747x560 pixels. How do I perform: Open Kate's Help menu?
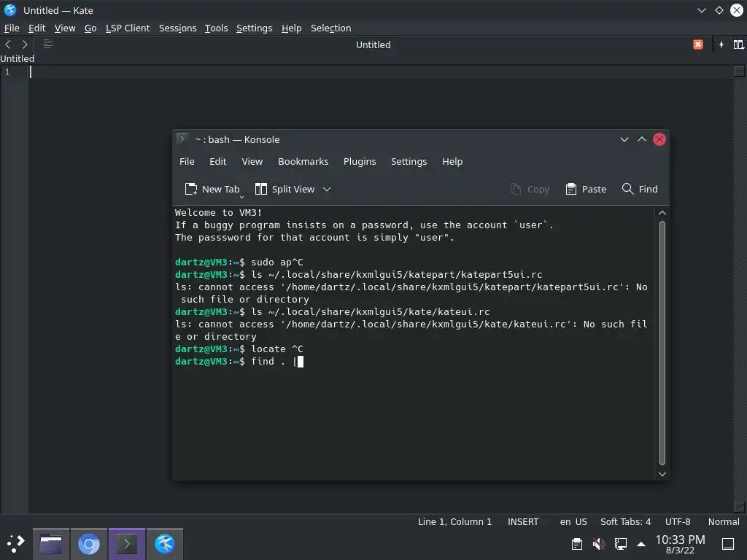tap(292, 28)
